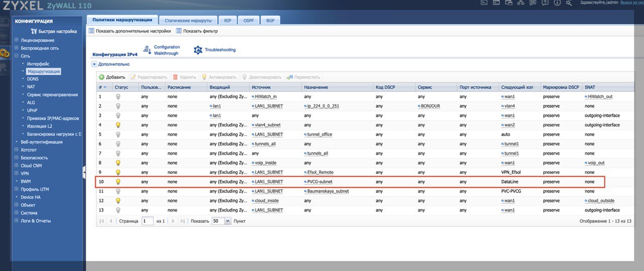Click the Выход из системы logout link
This screenshot has width=644, height=271.
[633, 3]
